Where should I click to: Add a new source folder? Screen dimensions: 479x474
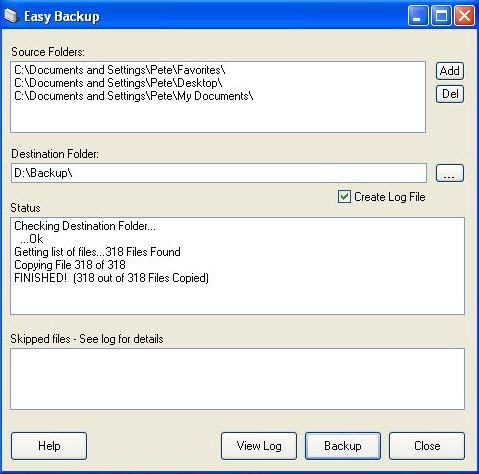(450, 71)
